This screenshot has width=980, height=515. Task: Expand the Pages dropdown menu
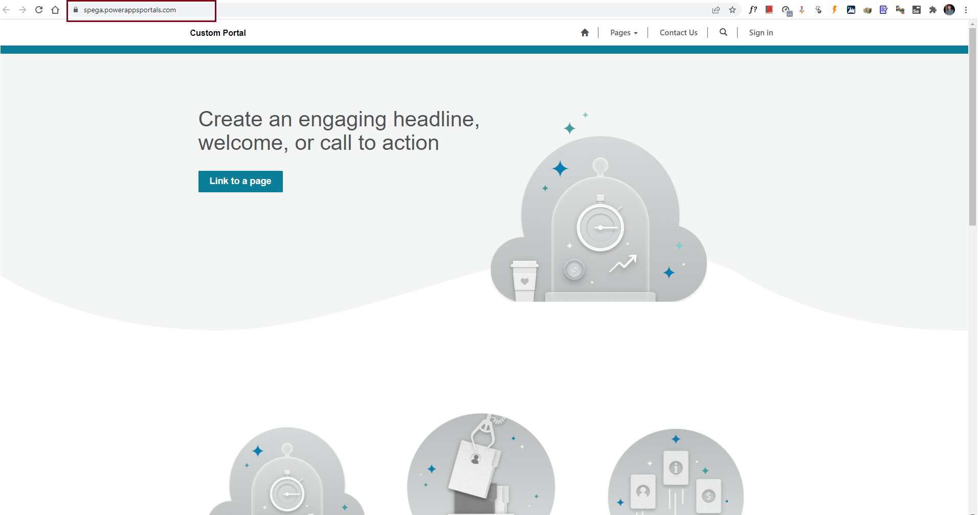623,33
